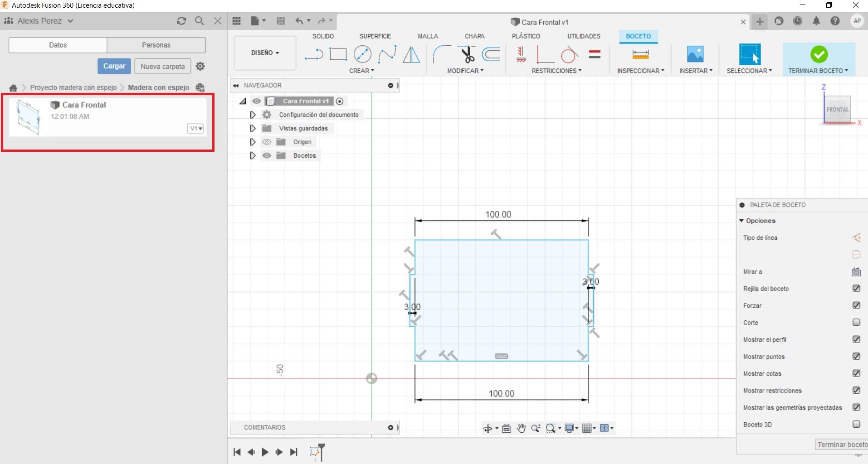
Task: Apply the Perpendicular constraint tool
Action: tap(545, 54)
